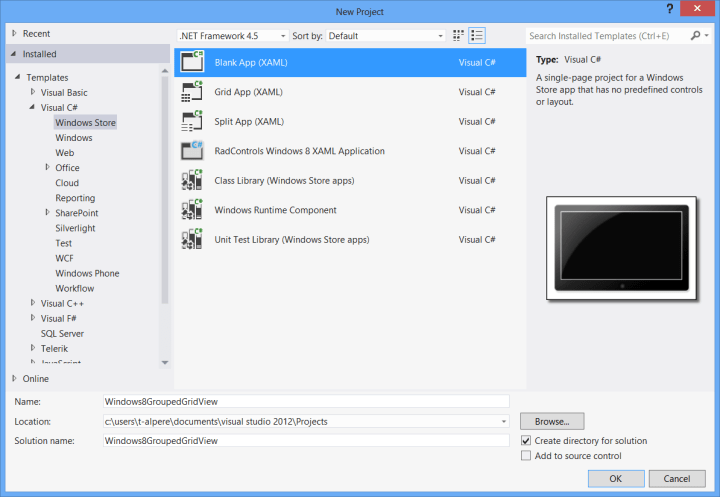Viewport: 720px width, 497px height.
Task: Expand the Visual Basic tree node
Action: [33, 92]
